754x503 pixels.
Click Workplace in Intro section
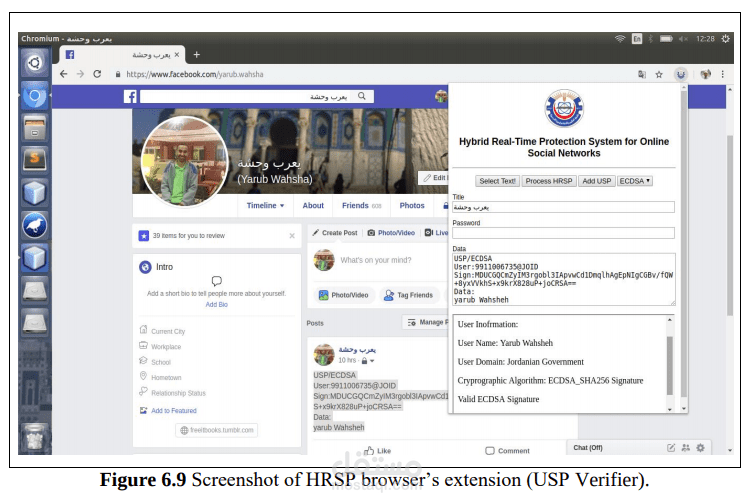coord(166,347)
